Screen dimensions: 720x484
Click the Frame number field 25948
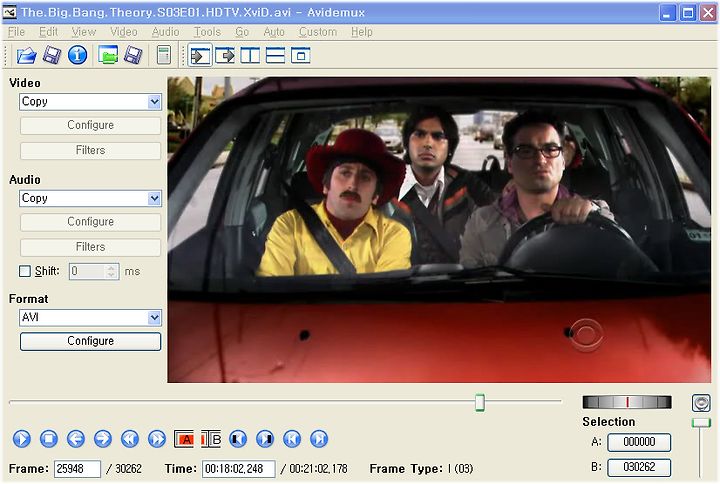pyautogui.click(x=77, y=469)
